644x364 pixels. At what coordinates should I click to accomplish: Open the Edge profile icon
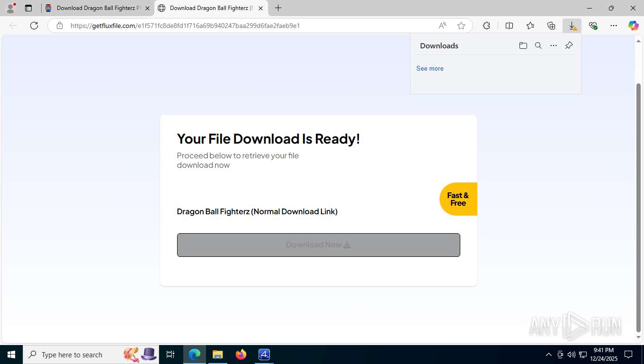(x=10, y=8)
